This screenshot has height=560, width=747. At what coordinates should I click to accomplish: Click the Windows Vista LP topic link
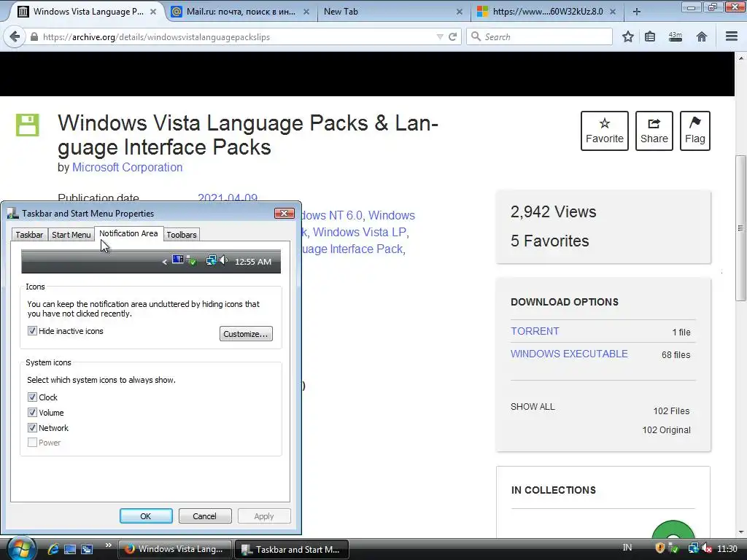(x=359, y=232)
